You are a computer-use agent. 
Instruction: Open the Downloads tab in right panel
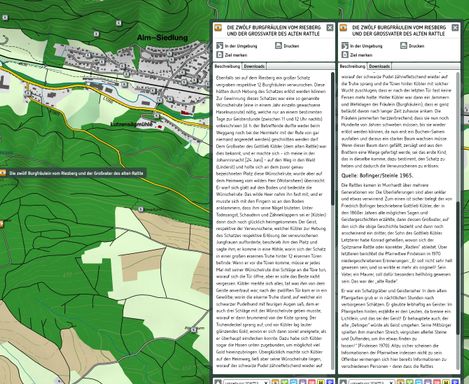[x=379, y=66]
